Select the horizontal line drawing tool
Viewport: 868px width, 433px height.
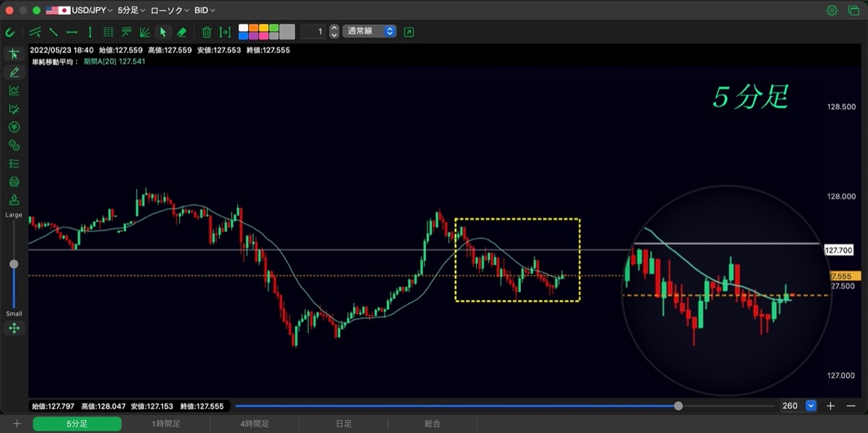tap(72, 32)
